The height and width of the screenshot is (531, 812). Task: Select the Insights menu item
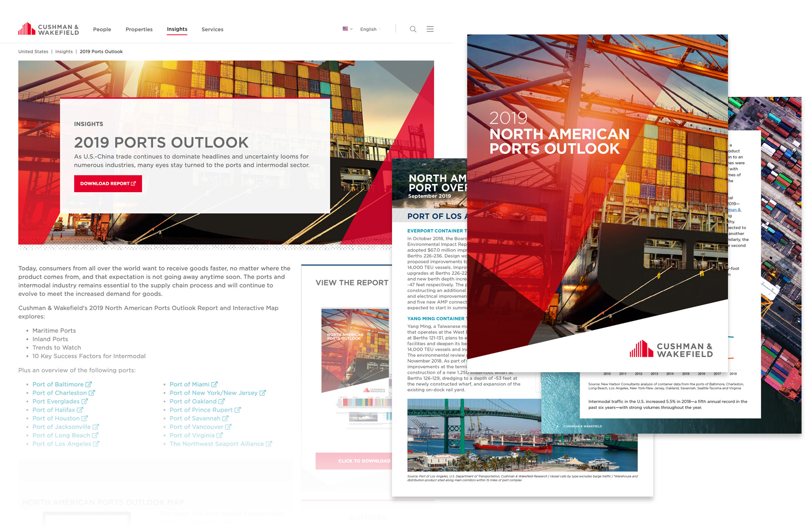pyautogui.click(x=177, y=29)
